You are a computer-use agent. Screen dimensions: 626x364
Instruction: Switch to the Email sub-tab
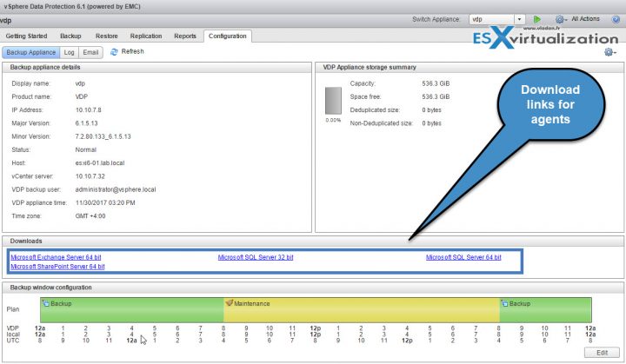[x=90, y=52]
